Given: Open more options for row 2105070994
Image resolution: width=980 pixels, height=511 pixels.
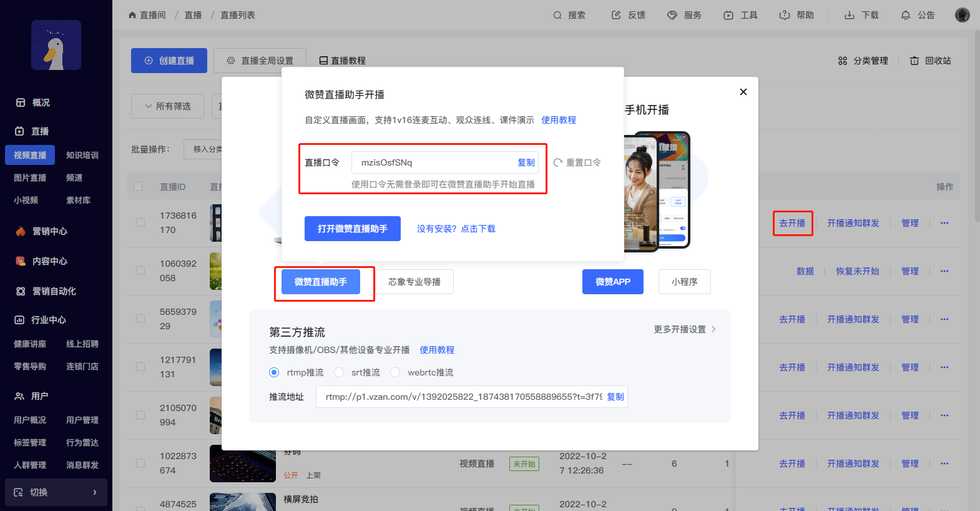Looking at the screenshot, I should 944,415.
